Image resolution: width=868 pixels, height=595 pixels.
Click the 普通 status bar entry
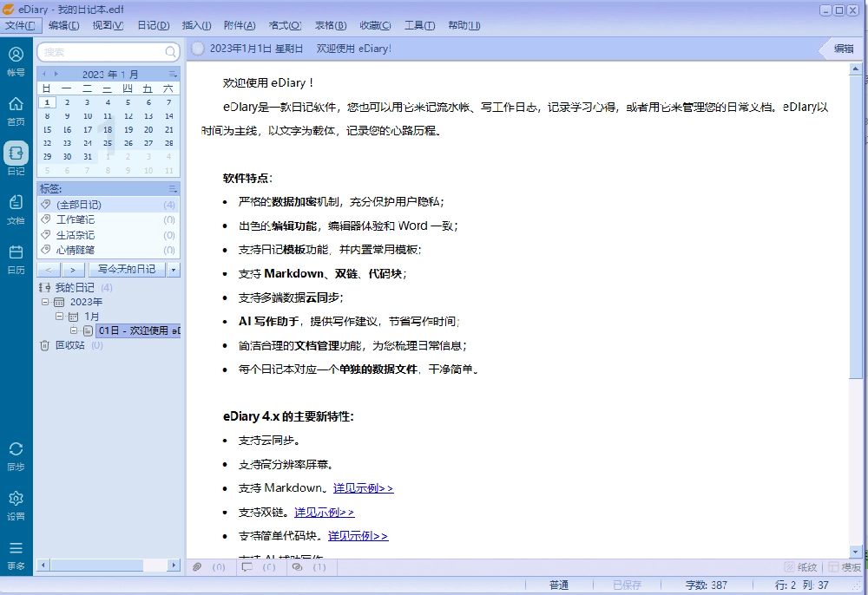click(558, 585)
